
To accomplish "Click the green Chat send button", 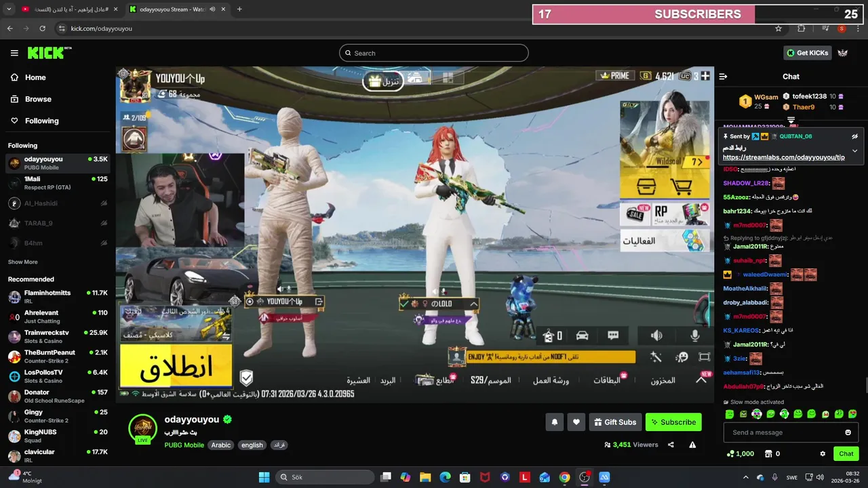I will coord(846,453).
